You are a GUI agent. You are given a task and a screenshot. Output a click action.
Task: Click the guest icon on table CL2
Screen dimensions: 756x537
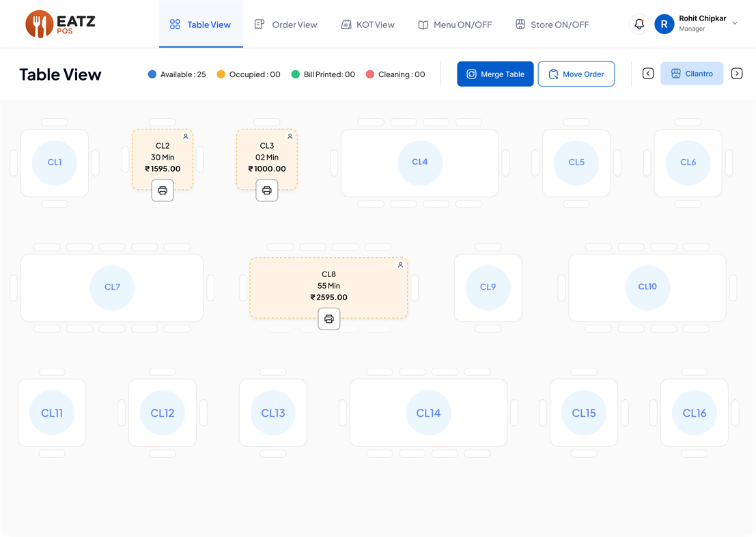(186, 136)
